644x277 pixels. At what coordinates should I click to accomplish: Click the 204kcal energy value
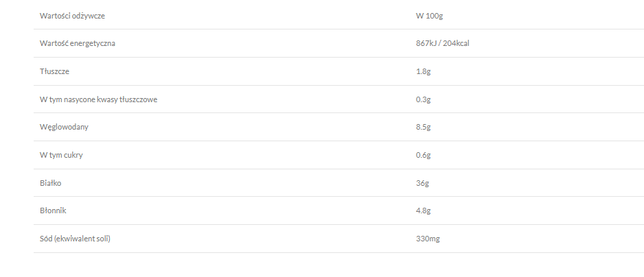pos(455,43)
